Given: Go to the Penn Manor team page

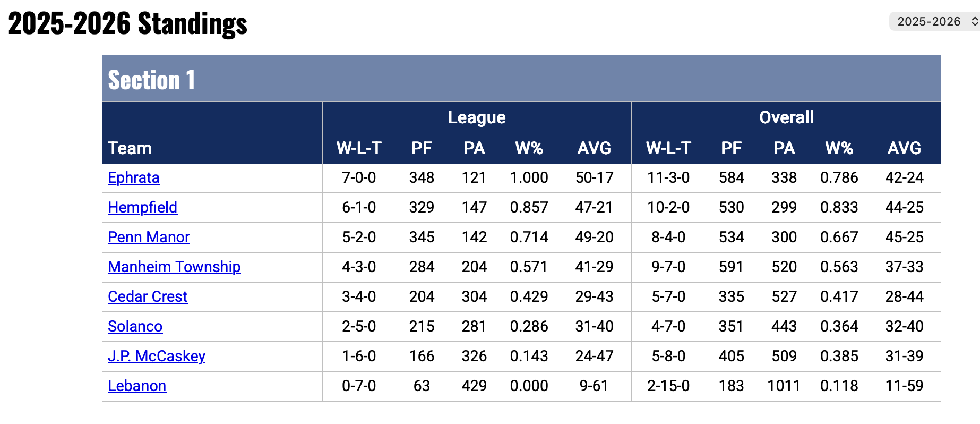Looking at the screenshot, I should point(149,238).
